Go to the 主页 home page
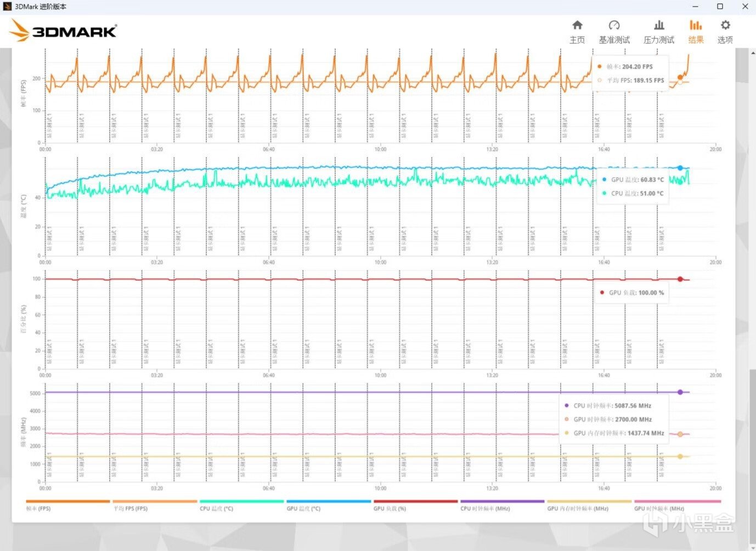The image size is (756, 551). 577,32
